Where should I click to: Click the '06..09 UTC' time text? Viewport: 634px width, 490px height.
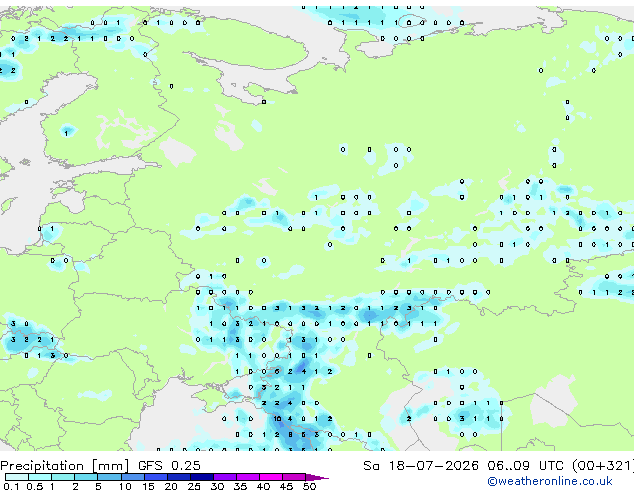click(x=525, y=466)
